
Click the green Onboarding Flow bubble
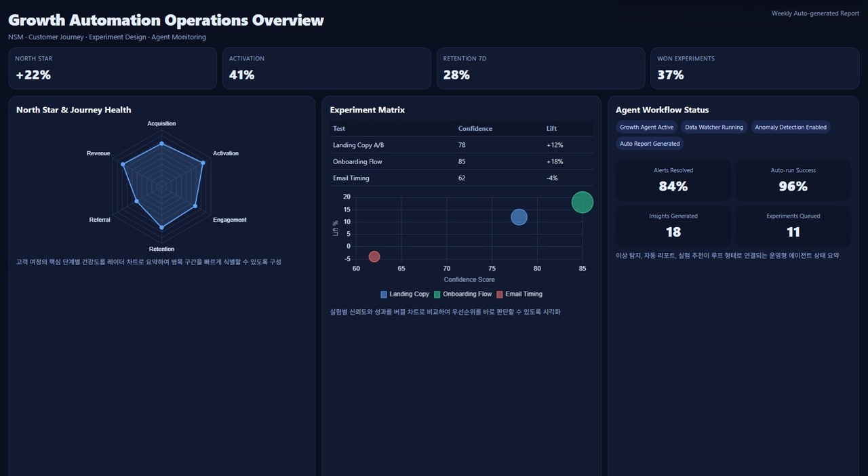(x=582, y=202)
